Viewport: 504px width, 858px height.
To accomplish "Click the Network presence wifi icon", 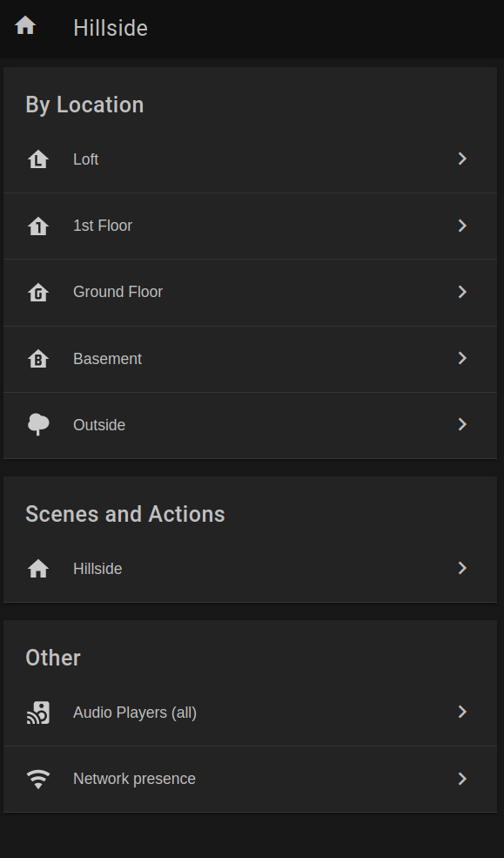I will [x=38, y=780].
